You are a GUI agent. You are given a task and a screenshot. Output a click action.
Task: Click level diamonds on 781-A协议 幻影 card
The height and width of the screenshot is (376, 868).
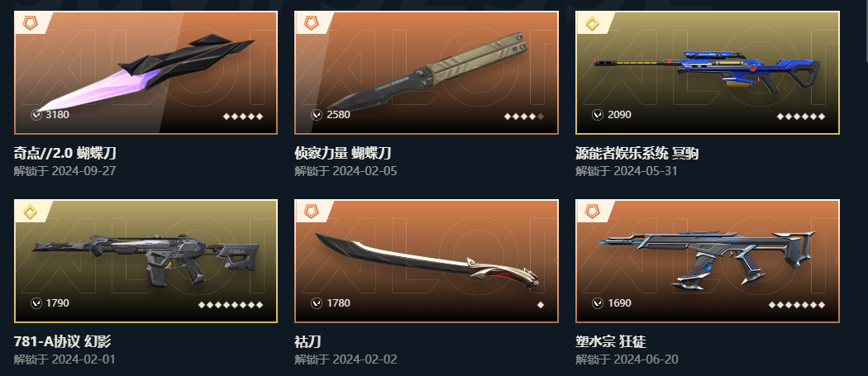pyautogui.click(x=231, y=305)
